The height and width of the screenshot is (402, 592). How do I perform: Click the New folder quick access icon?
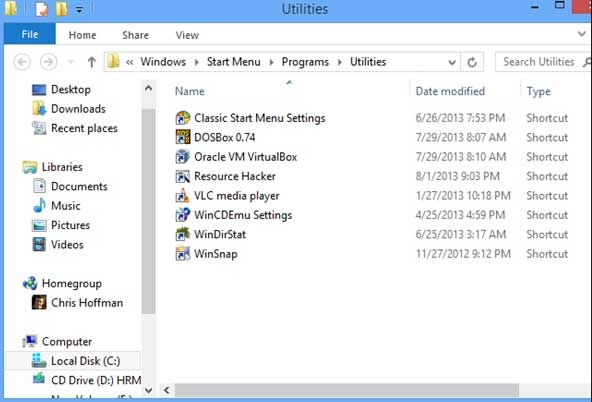point(61,9)
